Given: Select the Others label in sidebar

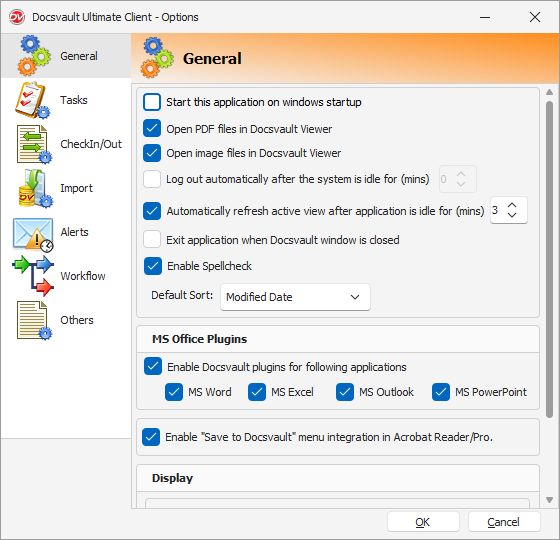Looking at the screenshot, I should (x=77, y=320).
